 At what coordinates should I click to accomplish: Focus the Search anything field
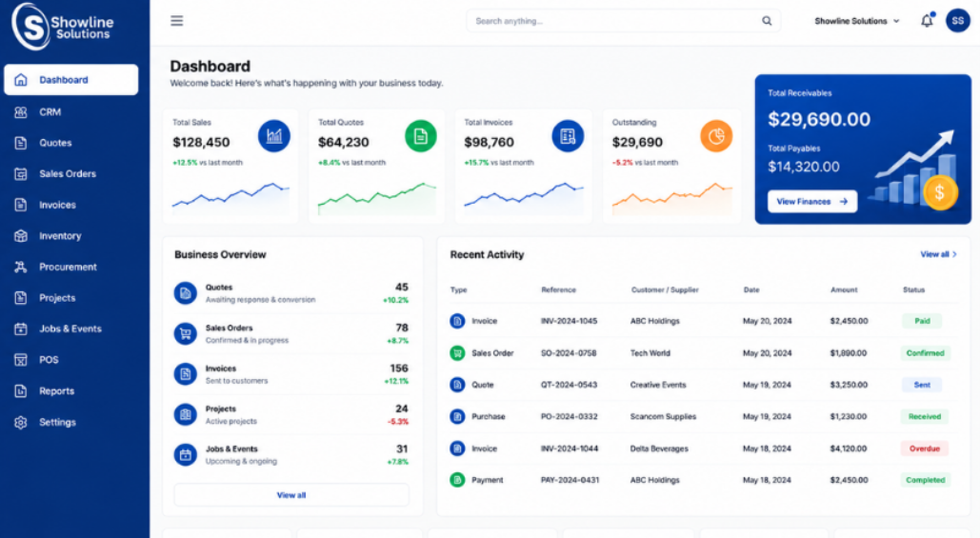coord(622,21)
